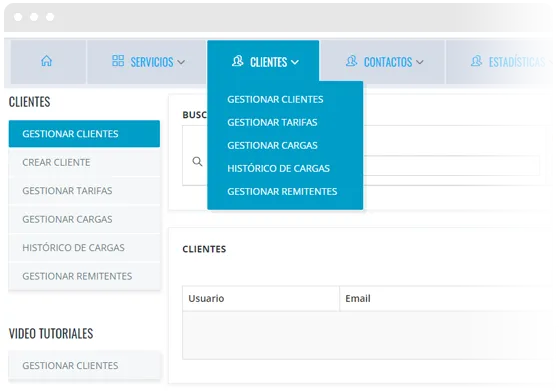Click the Clientes sidebar heading
559x391 pixels.
click(x=30, y=102)
